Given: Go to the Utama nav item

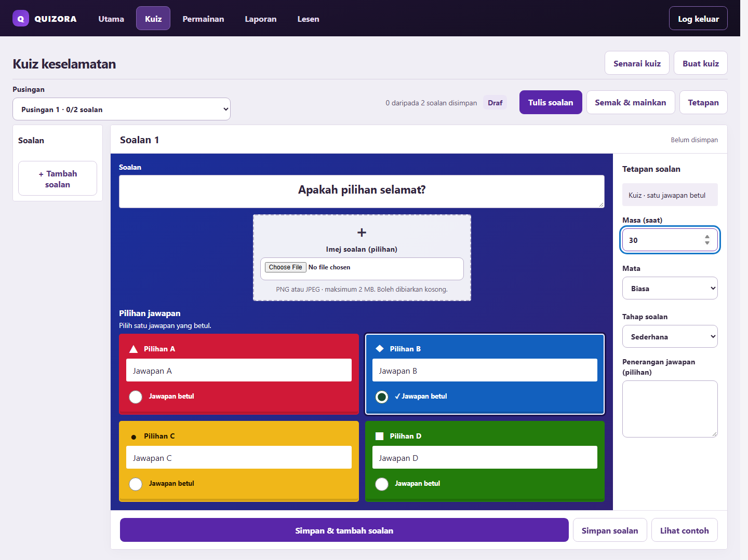Looking at the screenshot, I should click(x=111, y=19).
